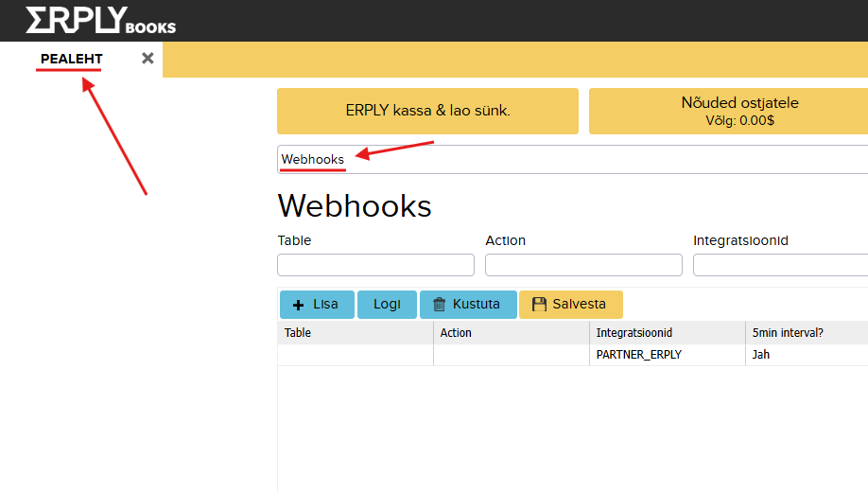Save changes with Salvesta button
The height and width of the screenshot is (493, 868).
(x=570, y=305)
